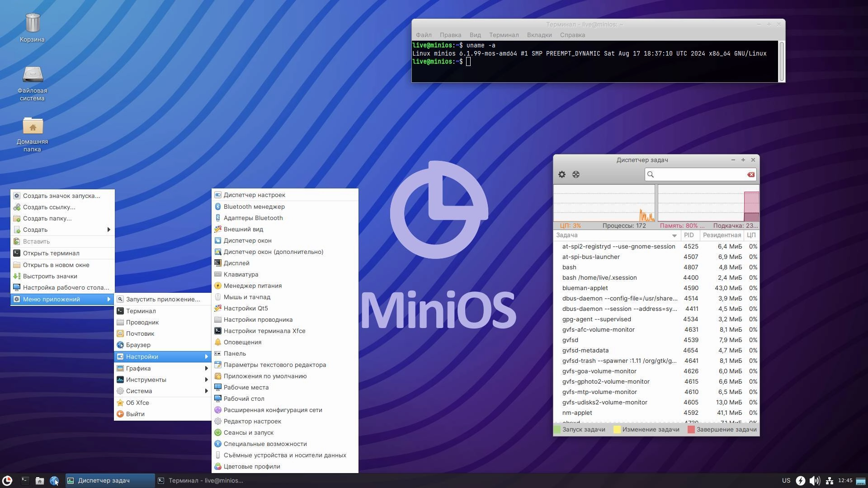
Task: Open Цветовые профили settings entry
Action: pos(285,466)
